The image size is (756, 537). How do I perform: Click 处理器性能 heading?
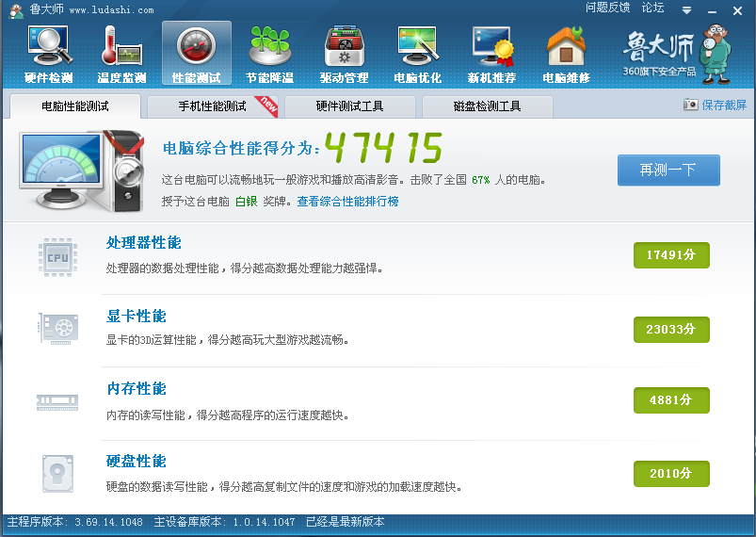point(144,243)
